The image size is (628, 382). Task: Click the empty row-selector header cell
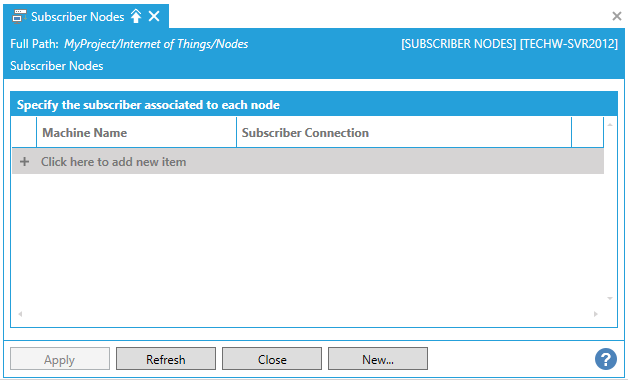(24, 133)
